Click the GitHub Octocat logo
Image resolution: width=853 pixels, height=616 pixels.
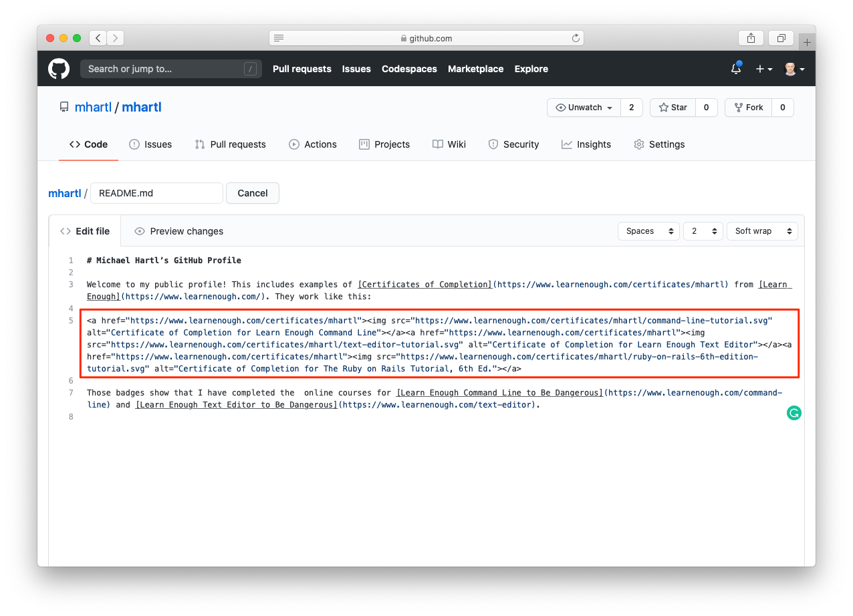pos(58,68)
